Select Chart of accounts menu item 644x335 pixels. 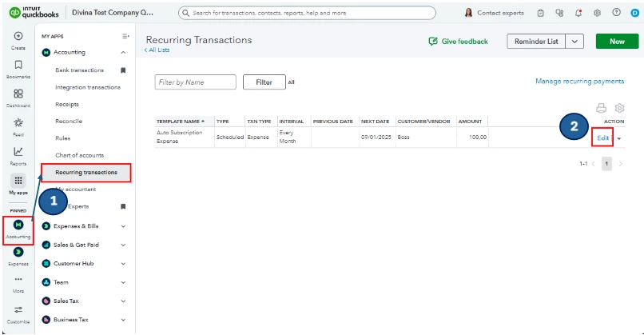point(80,155)
